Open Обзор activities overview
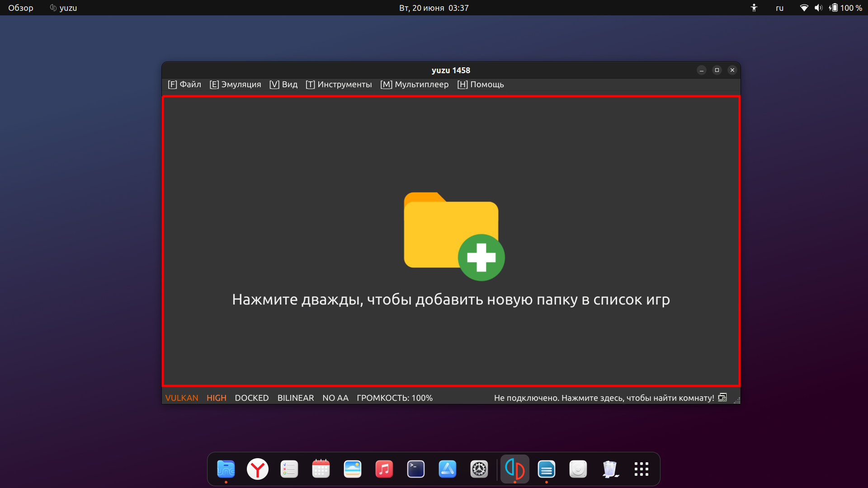868x488 pixels. coord(21,8)
